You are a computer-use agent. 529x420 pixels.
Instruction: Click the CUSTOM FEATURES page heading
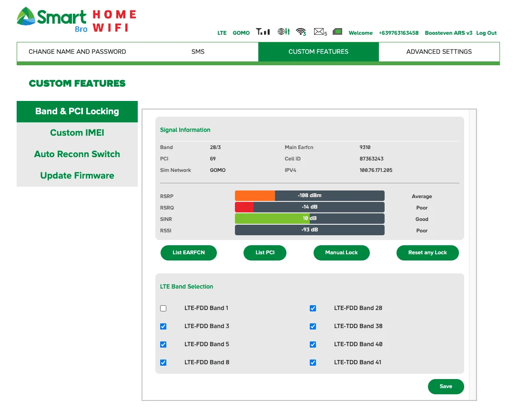77,83
